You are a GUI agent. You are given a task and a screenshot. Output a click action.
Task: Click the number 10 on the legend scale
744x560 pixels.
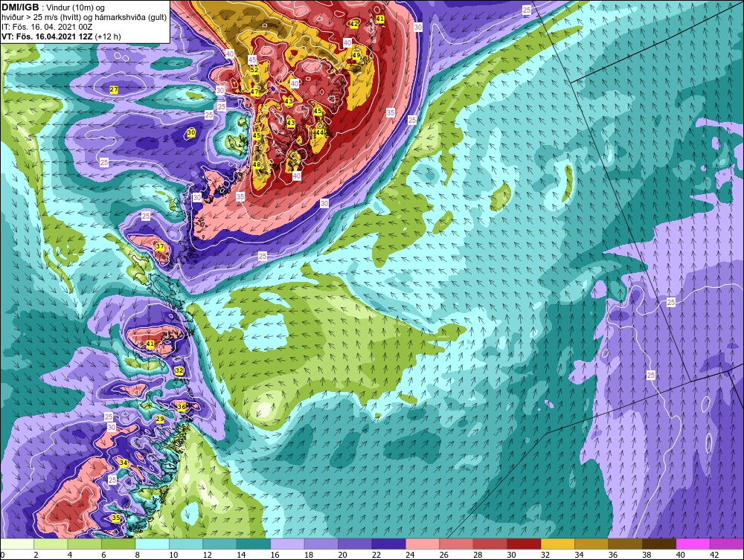point(173,555)
